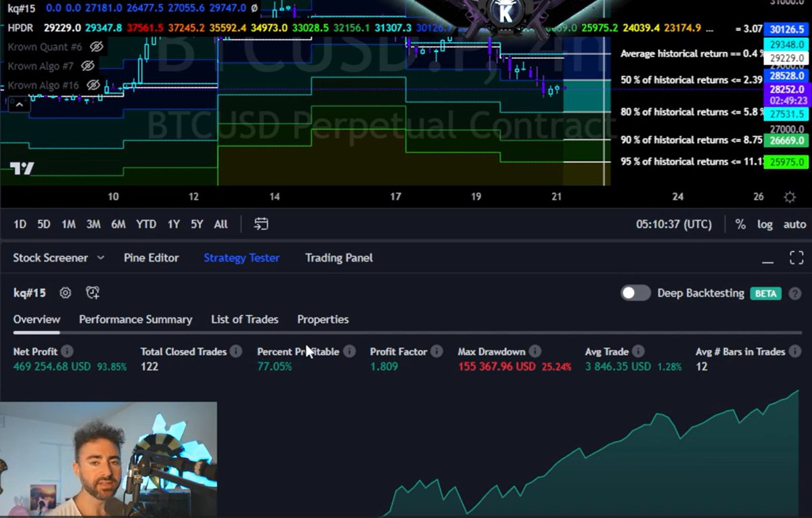Open chart settings gear on the time axis
The image size is (812, 518).
[x=789, y=197]
